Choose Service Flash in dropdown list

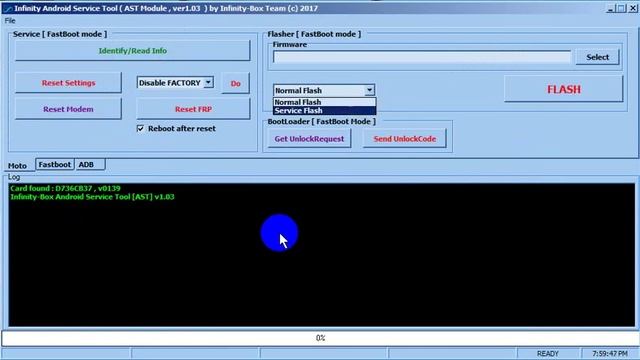[324, 111]
